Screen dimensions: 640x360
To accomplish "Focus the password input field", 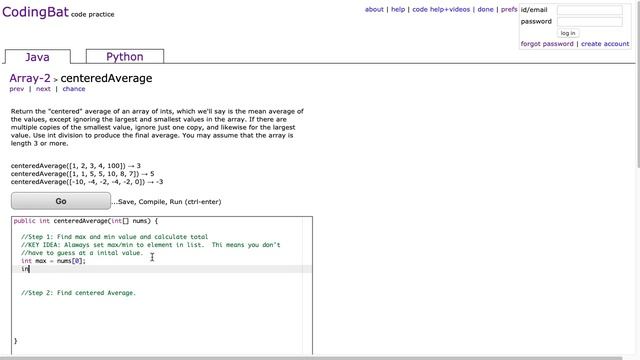I will pos(590,22).
